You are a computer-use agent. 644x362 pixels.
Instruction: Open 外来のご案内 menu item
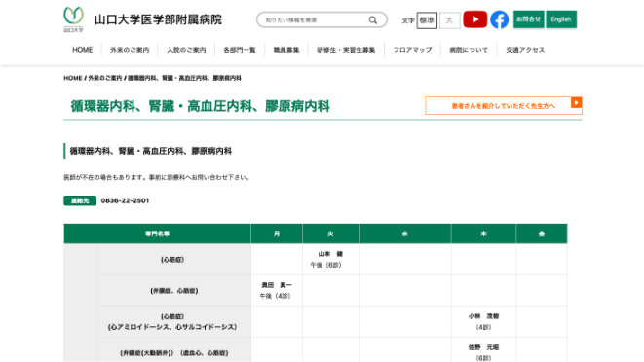[130, 50]
